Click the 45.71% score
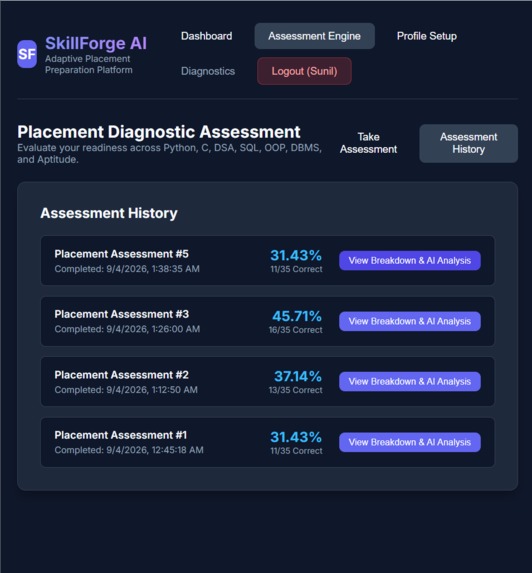 click(297, 316)
